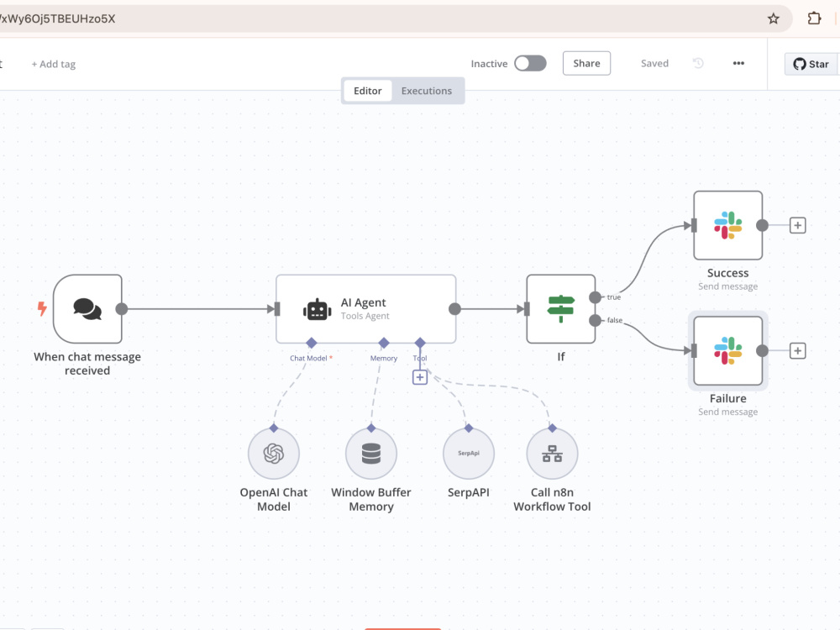Open the If node signpost icon
The width and height of the screenshot is (840, 630).
tap(561, 308)
